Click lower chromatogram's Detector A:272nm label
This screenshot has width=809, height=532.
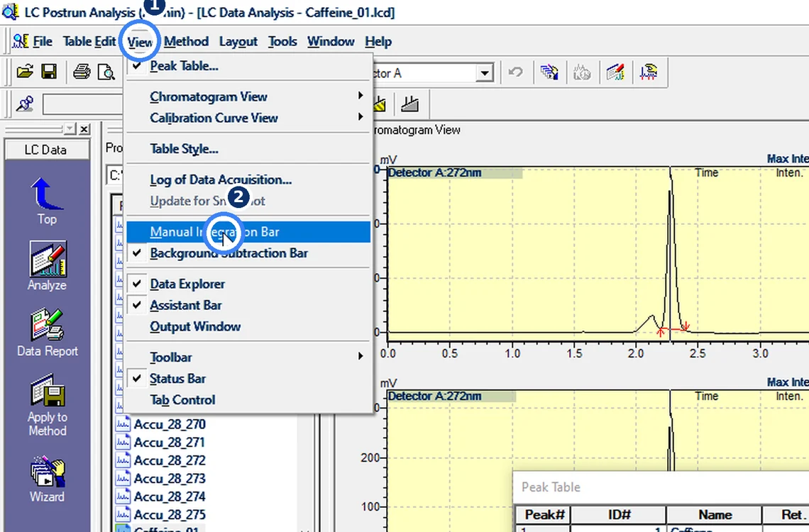434,396
